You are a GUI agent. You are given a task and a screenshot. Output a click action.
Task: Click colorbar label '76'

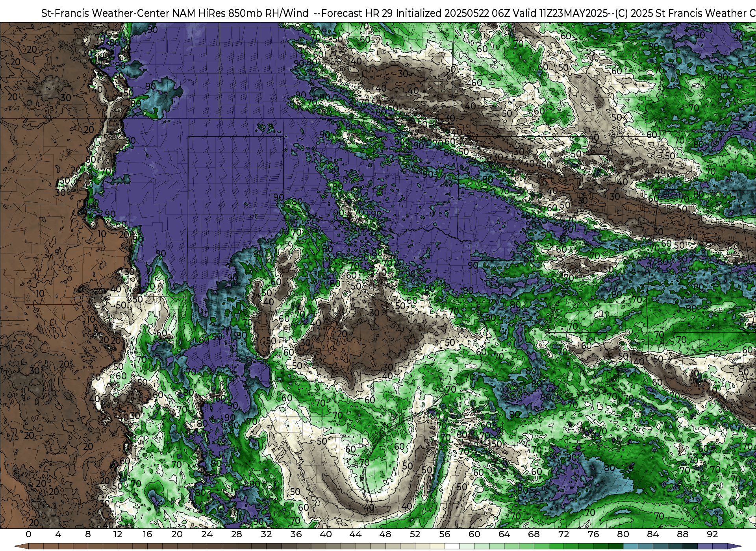click(593, 534)
